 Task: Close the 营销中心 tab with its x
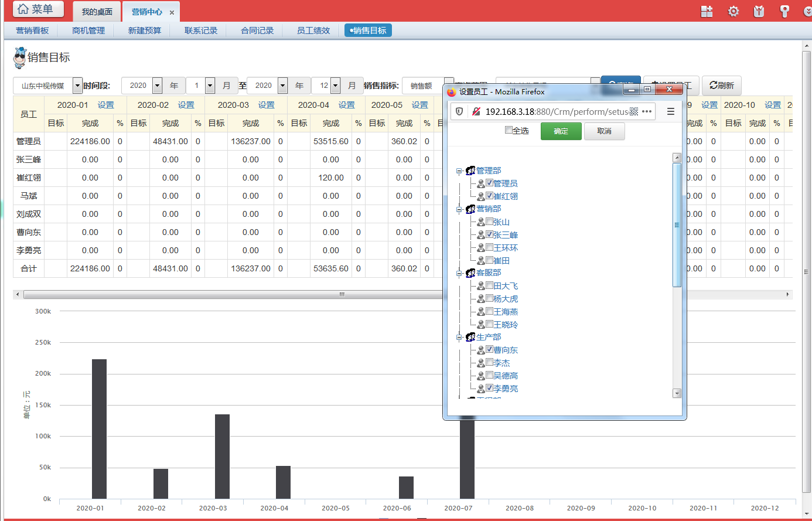(172, 12)
